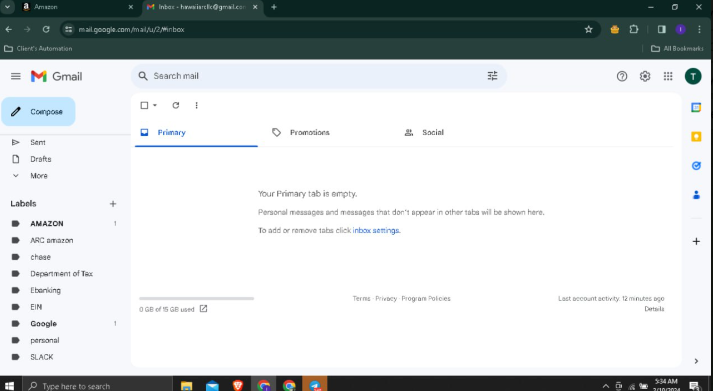
Task: Open Ebanking label
Action: [45, 291]
